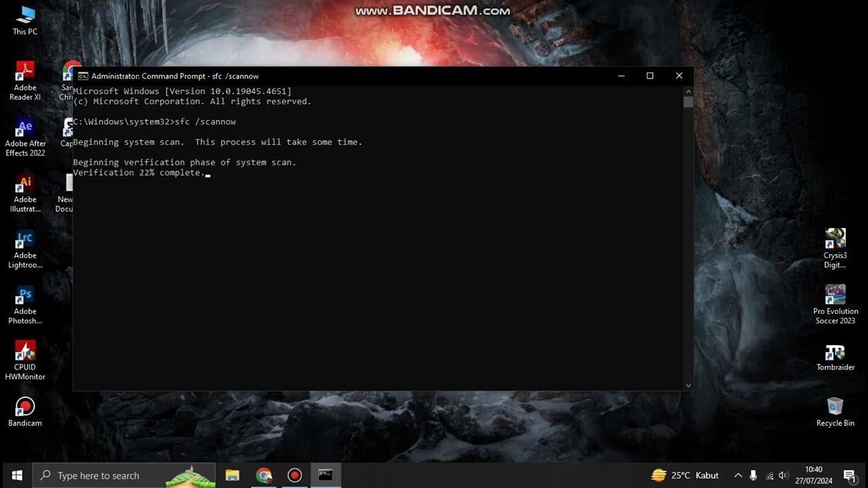The image size is (868, 488).
Task: Open Adobe Photoshop desktop shortcut
Action: (x=25, y=305)
